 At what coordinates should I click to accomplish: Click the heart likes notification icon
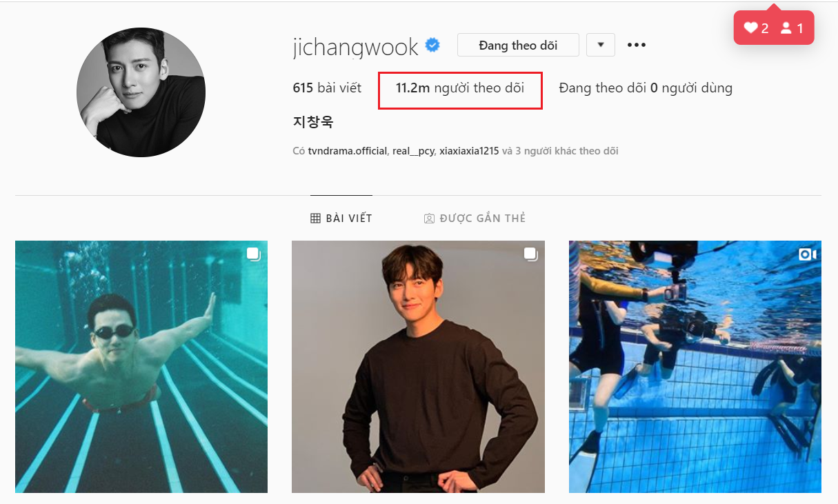[750, 28]
